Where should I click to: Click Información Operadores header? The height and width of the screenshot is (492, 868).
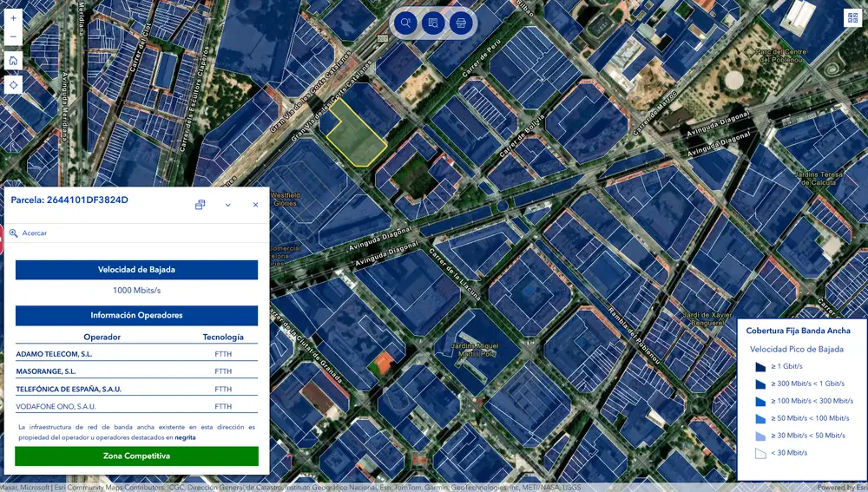pos(137,316)
